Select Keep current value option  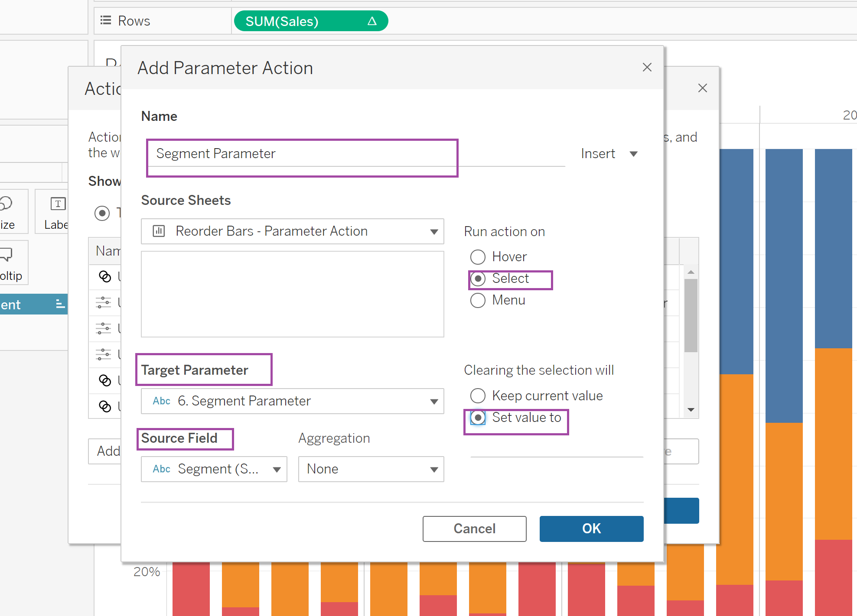[x=478, y=396]
